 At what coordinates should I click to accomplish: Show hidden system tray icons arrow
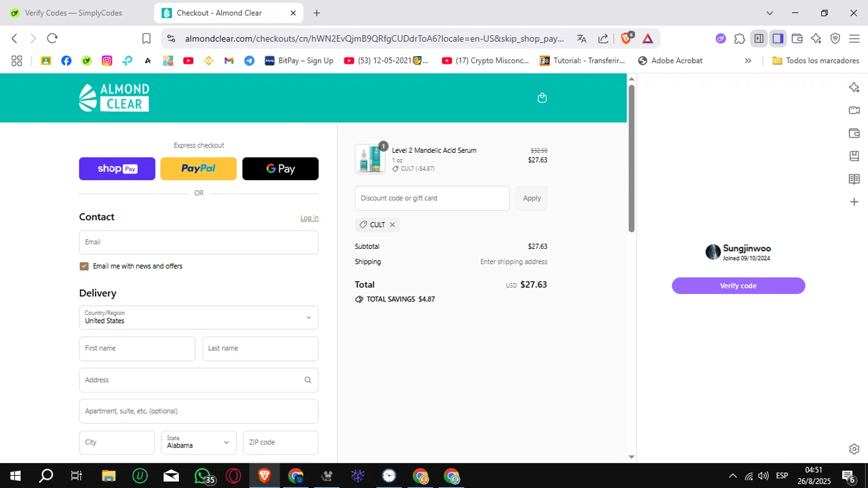[733, 476]
